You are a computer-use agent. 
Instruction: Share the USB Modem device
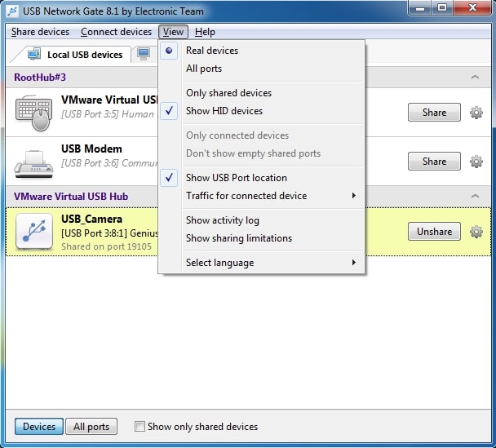point(434,162)
